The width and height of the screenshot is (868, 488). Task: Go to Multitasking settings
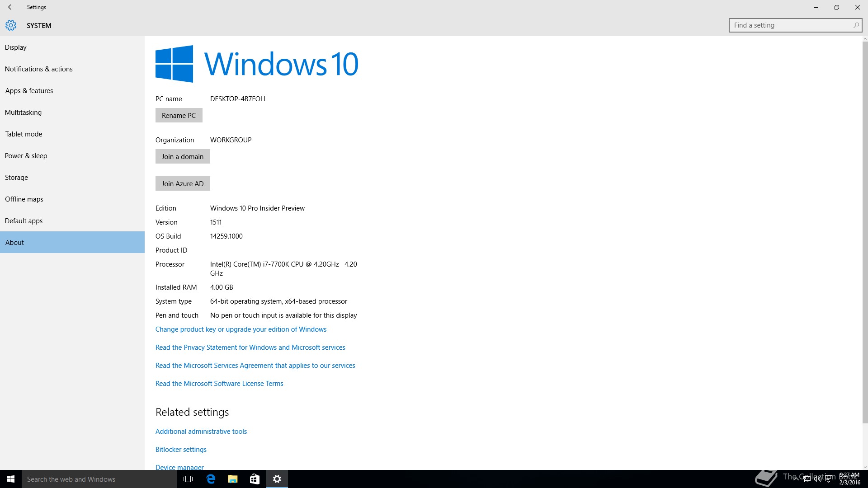point(72,113)
